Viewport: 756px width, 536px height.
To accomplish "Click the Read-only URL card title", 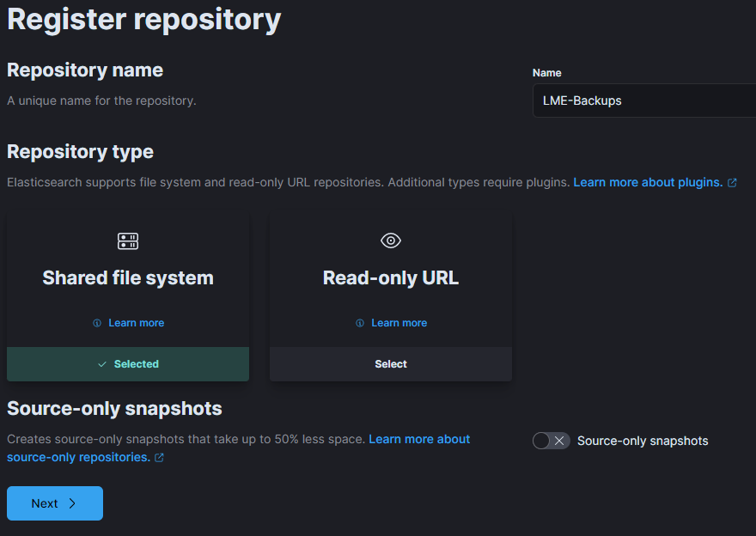I will point(391,277).
